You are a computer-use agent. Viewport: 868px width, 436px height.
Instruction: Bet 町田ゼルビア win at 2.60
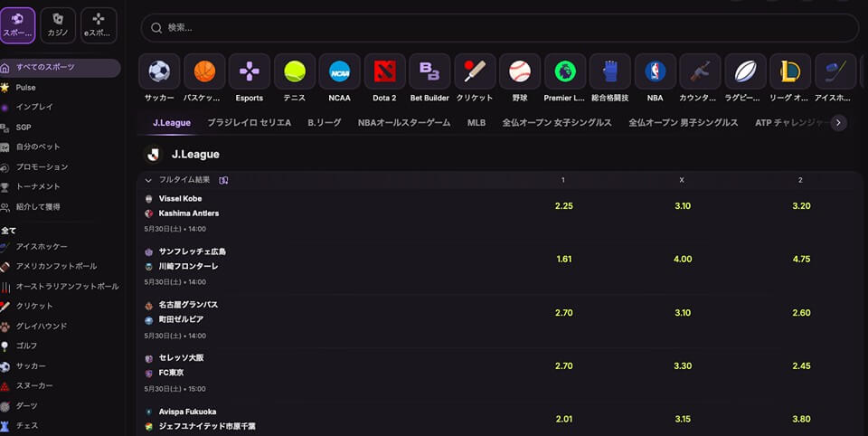[x=801, y=313]
